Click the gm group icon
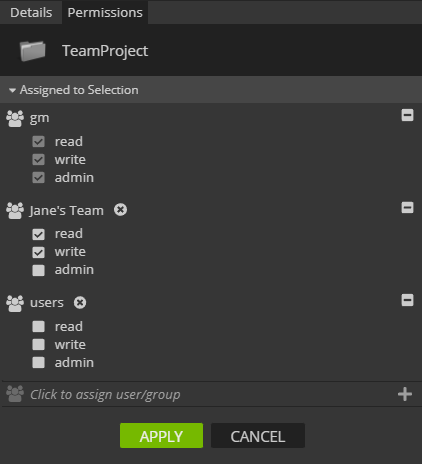 pyautogui.click(x=15, y=118)
